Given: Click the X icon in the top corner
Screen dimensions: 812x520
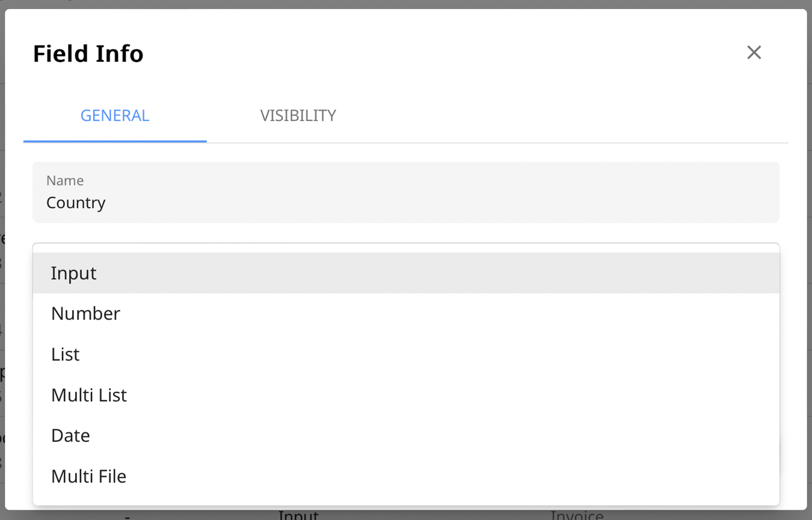Looking at the screenshot, I should (x=754, y=52).
